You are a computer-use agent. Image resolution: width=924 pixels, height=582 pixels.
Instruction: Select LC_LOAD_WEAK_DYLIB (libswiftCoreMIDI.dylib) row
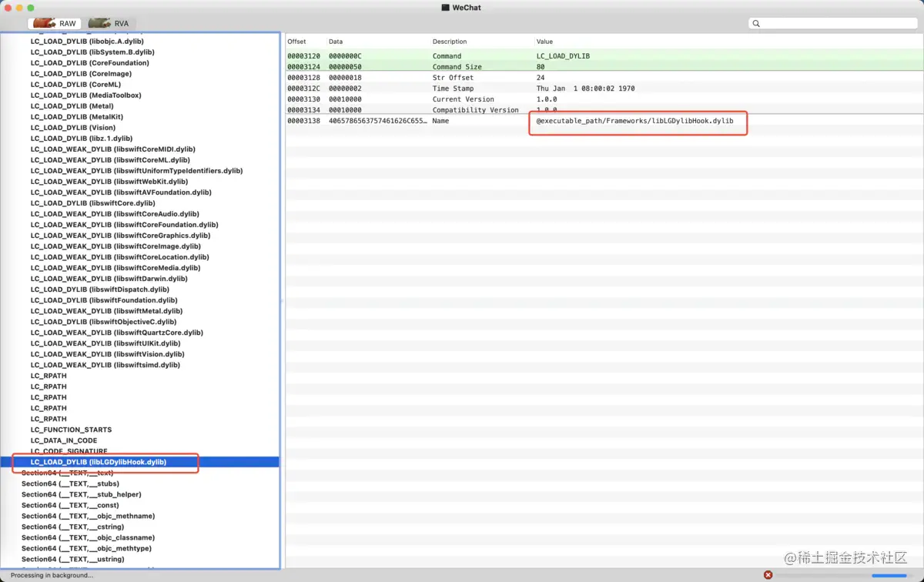click(x=113, y=149)
